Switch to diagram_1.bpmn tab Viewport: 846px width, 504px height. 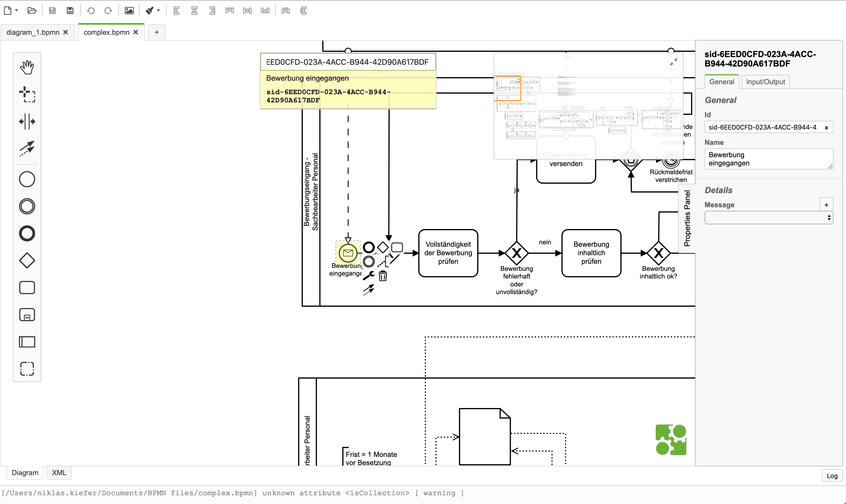point(33,32)
